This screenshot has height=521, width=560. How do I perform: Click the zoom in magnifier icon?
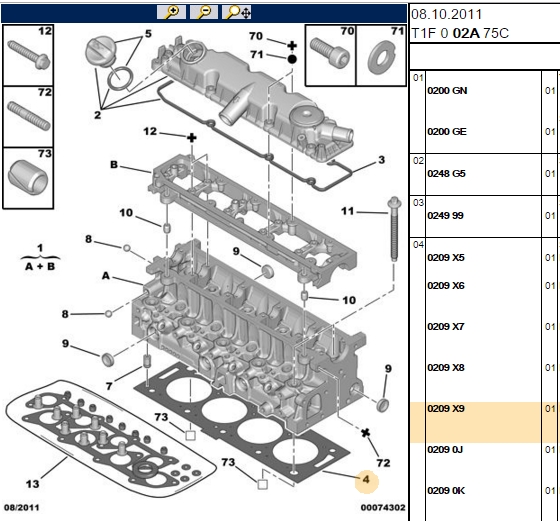[171, 12]
